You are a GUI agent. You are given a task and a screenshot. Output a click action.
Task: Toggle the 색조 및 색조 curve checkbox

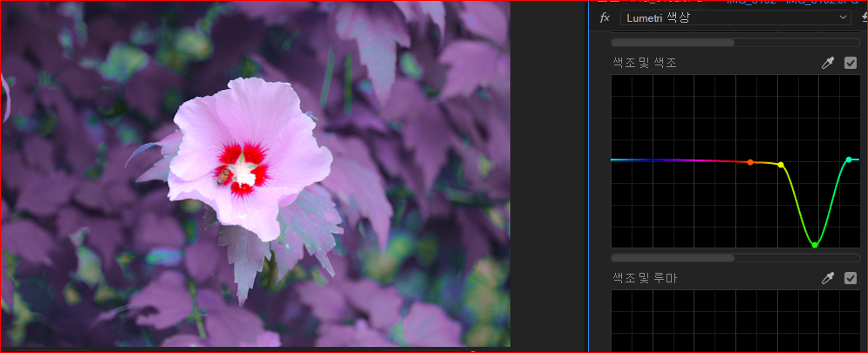tap(851, 63)
